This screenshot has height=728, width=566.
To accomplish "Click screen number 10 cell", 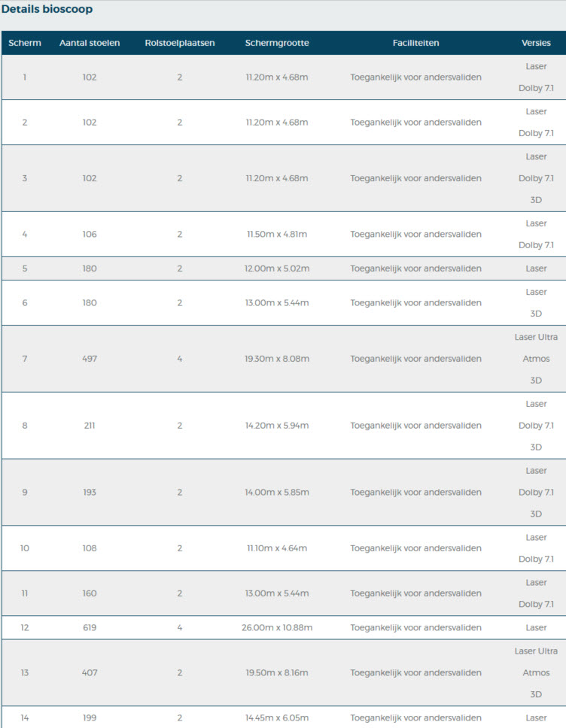I will tap(25, 548).
